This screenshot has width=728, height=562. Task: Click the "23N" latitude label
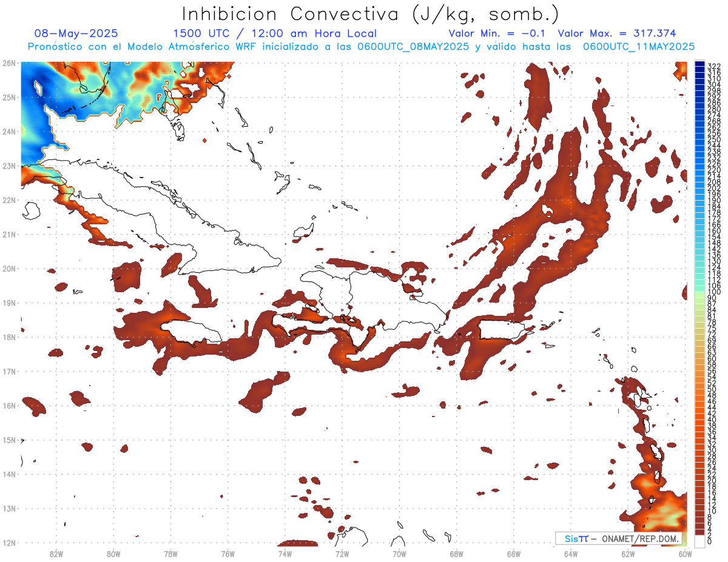[8, 166]
